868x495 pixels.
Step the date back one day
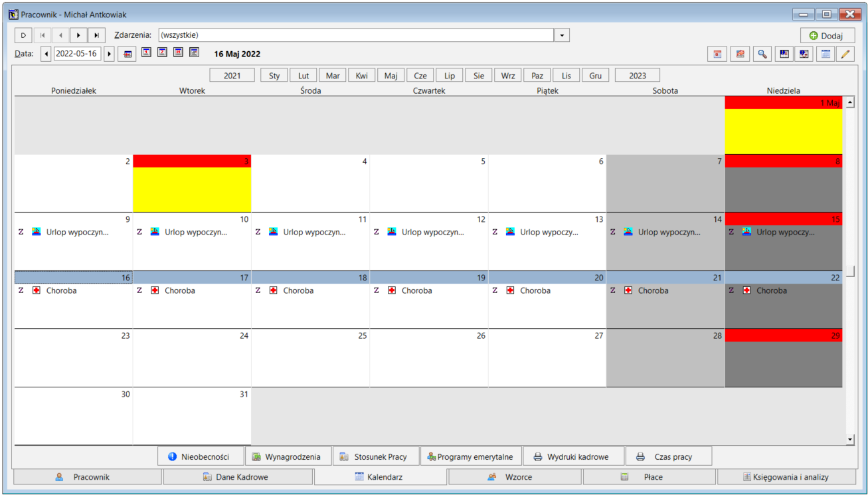click(x=46, y=54)
